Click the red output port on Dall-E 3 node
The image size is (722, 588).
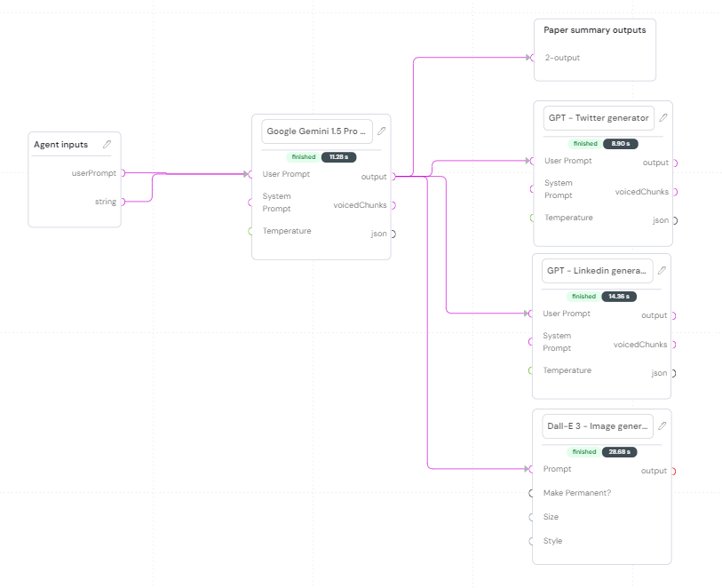point(674,472)
